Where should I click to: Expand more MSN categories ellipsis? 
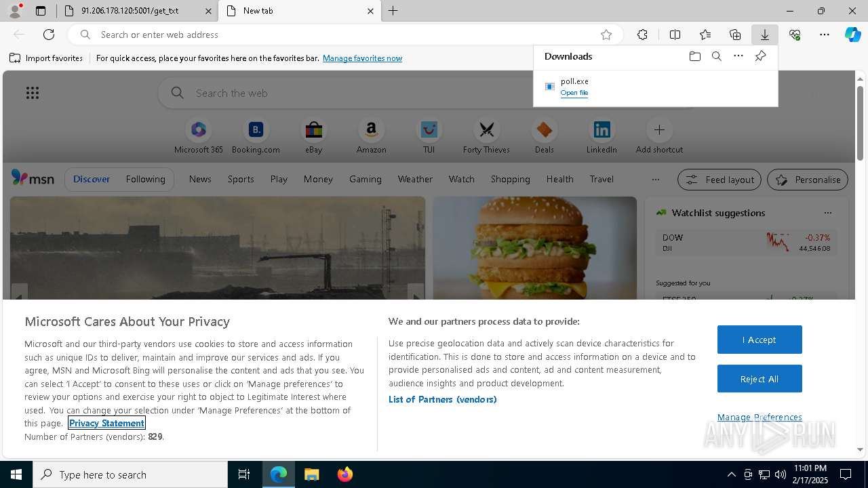[x=655, y=180]
